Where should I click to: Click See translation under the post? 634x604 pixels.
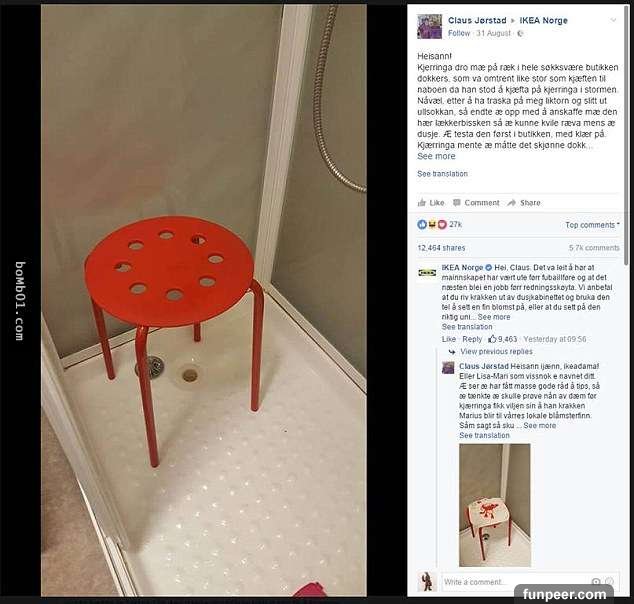tap(442, 173)
